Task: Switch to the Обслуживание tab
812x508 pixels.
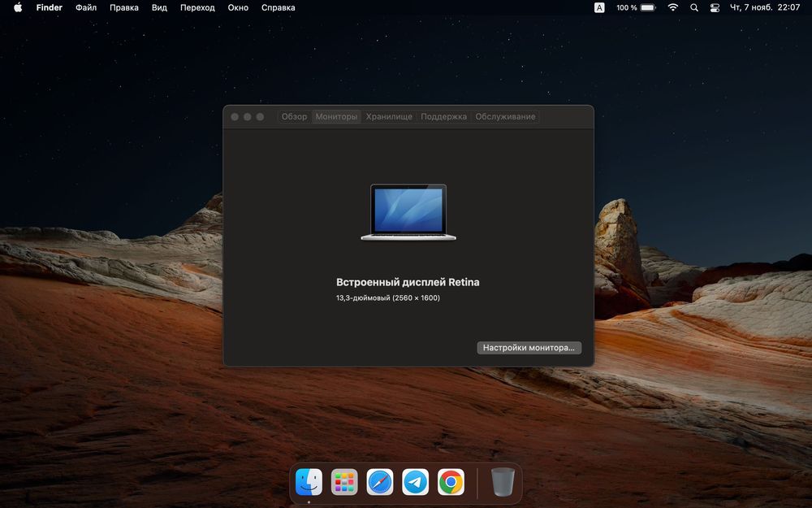Action: coord(505,116)
